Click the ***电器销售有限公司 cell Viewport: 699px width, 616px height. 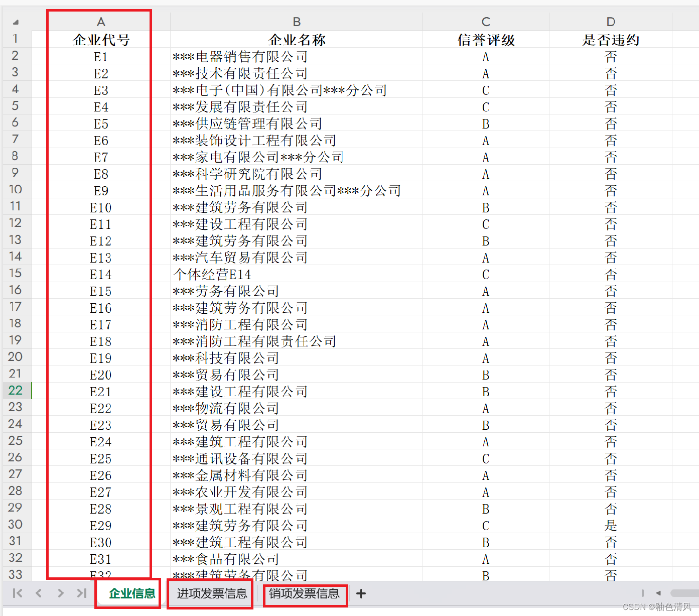pos(297,56)
